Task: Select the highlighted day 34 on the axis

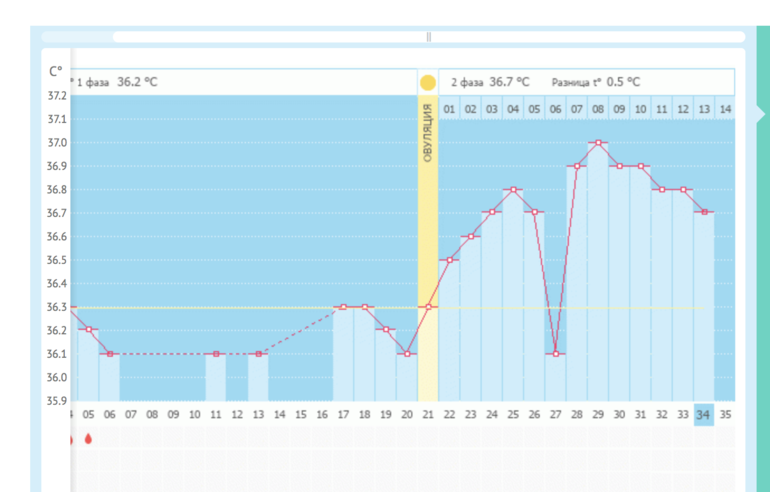Action: [704, 414]
